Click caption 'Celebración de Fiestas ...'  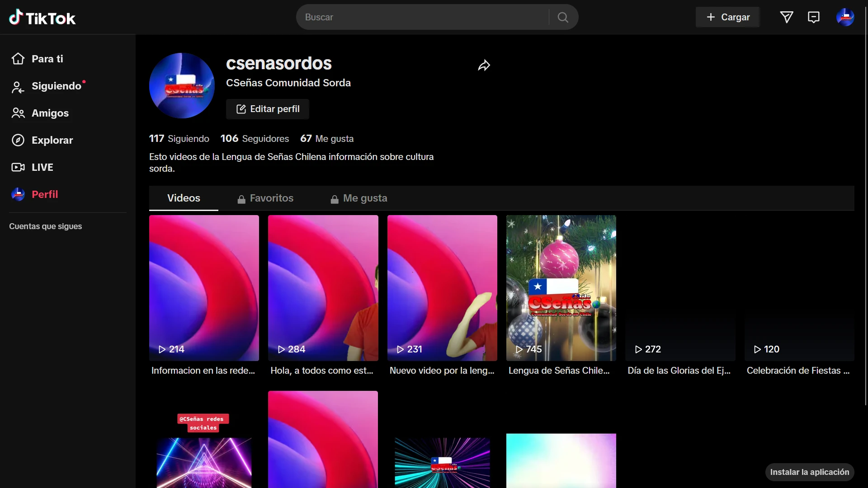pyautogui.click(x=798, y=371)
